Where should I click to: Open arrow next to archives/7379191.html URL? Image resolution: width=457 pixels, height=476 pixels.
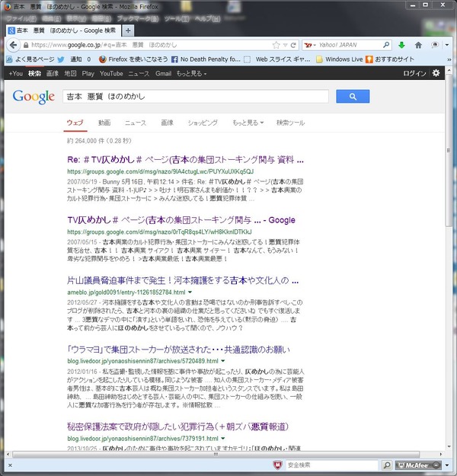(x=223, y=439)
